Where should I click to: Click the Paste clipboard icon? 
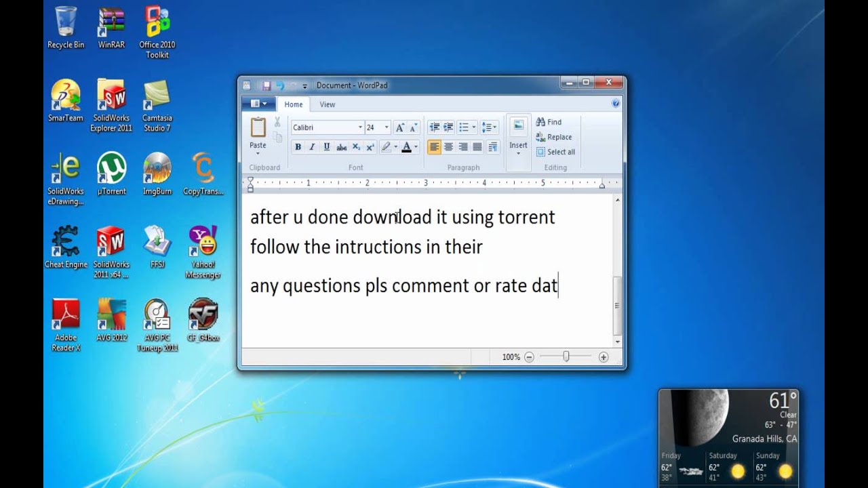click(x=258, y=127)
